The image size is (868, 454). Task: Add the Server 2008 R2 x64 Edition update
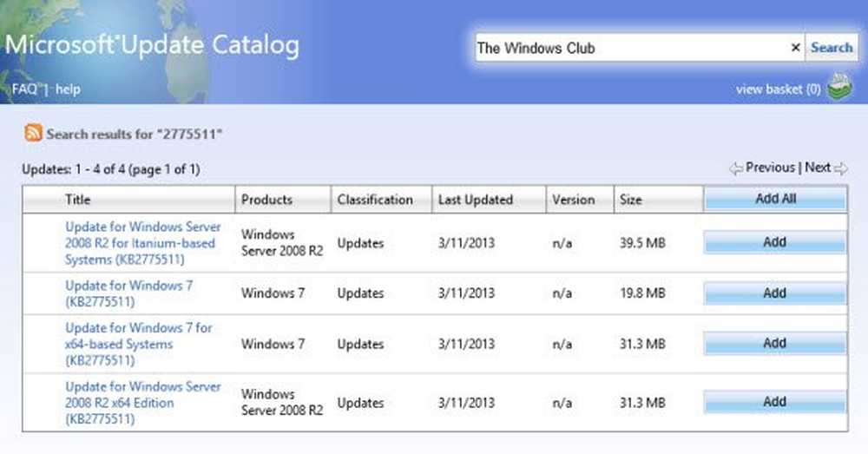click(774, 403)
